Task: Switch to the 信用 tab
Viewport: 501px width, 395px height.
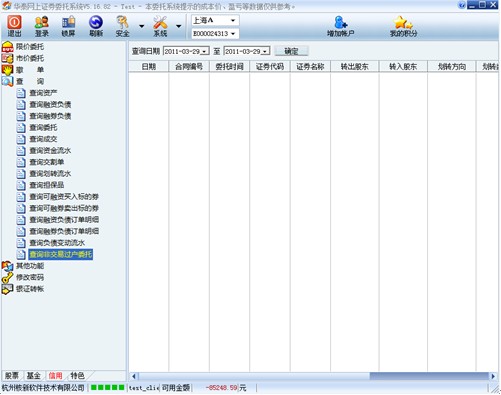Action: [55, 376]
